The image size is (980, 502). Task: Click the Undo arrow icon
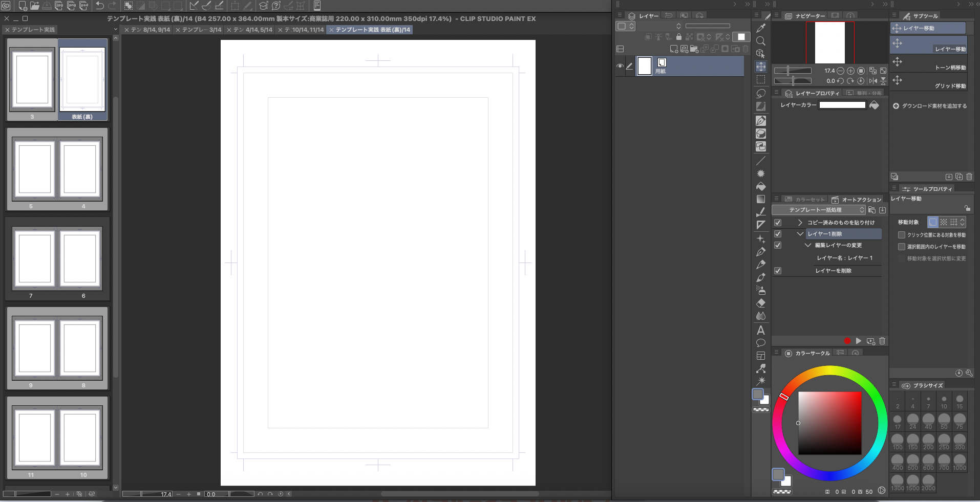[100, 6]
